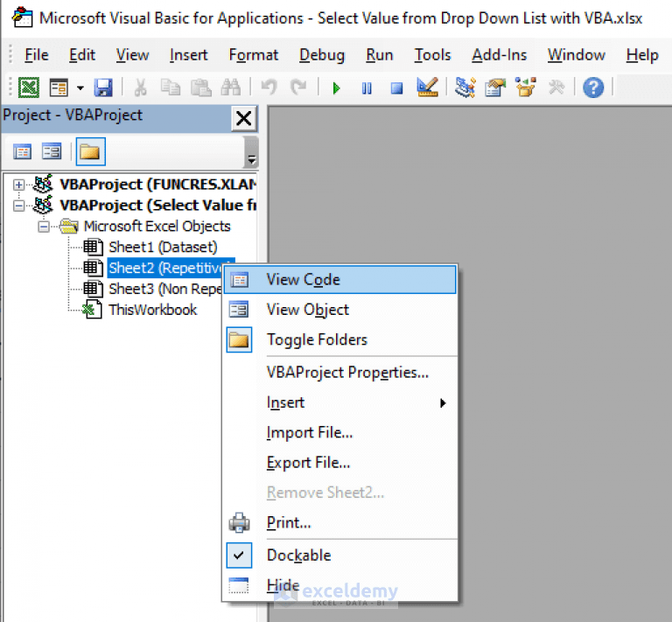
Task: Toggle Folders button in Project panel toolbar
Action: pyautogui.click(x=90, y=151)
